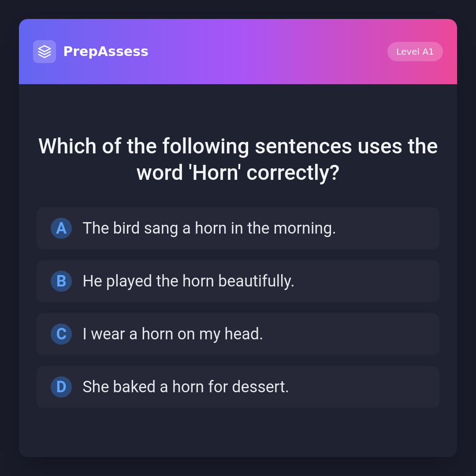Pick option 'I wear a horn on my head.'
Viewport: 476px width, 476px height.
tap(173, 334)
